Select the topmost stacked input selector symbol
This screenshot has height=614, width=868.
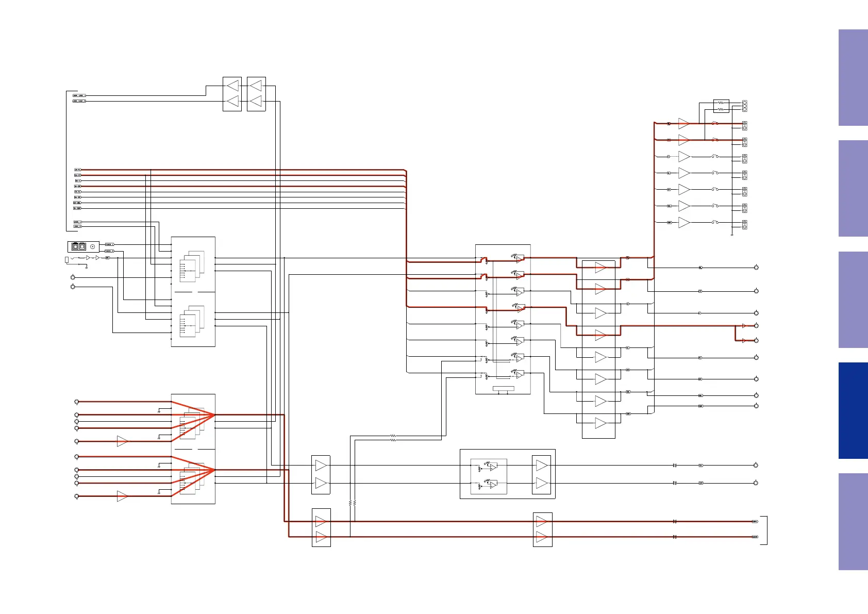(192, 267)
